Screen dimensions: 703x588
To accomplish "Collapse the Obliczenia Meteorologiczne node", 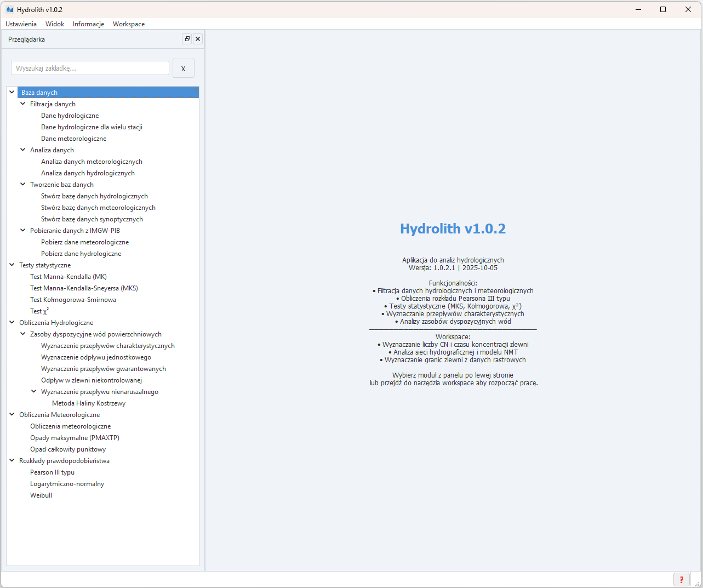I will tap(12, 414).
